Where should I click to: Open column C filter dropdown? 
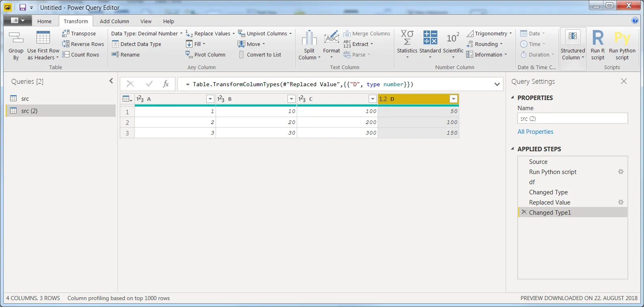coord(372,99)
